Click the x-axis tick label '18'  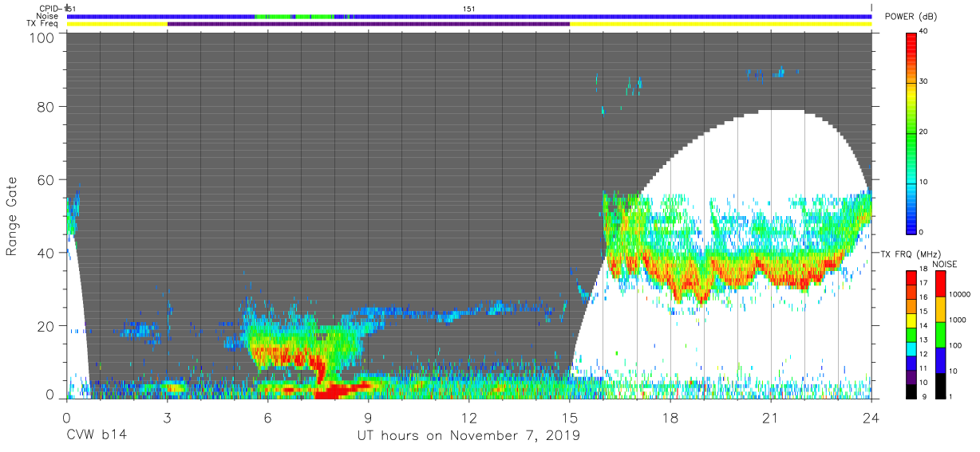670,418
